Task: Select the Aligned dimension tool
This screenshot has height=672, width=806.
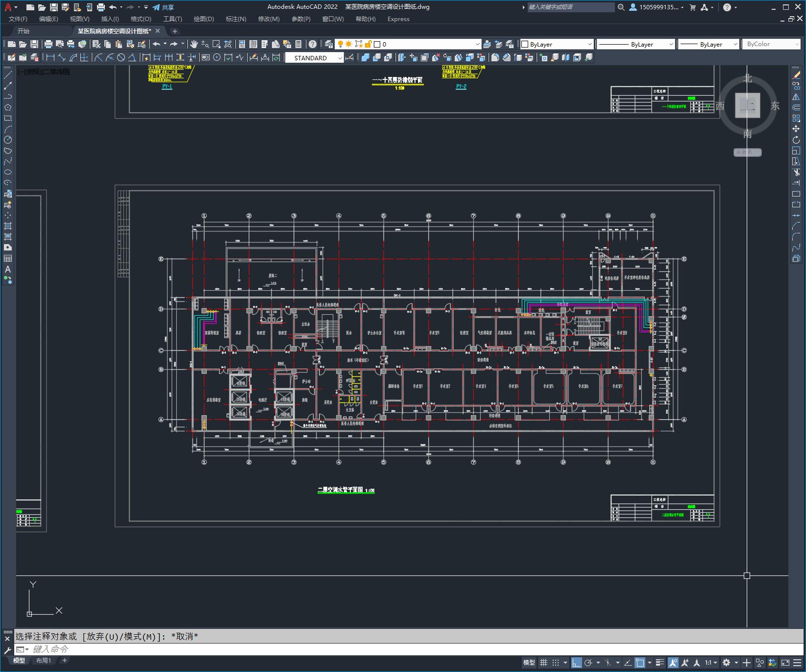Action: pyautogui.click(x=61, y=57)
